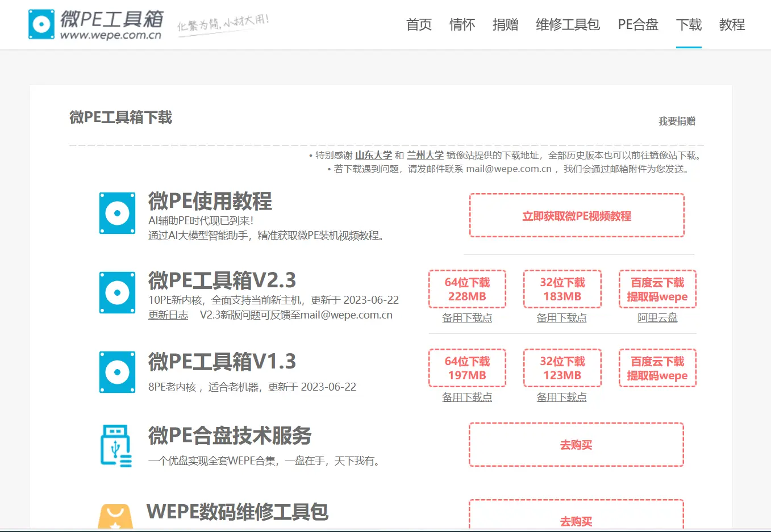Click the orange bag icon beside WEPE数码维修工具包
The width and height of the screenshot is (771, 532).
(x=115, y=516)
